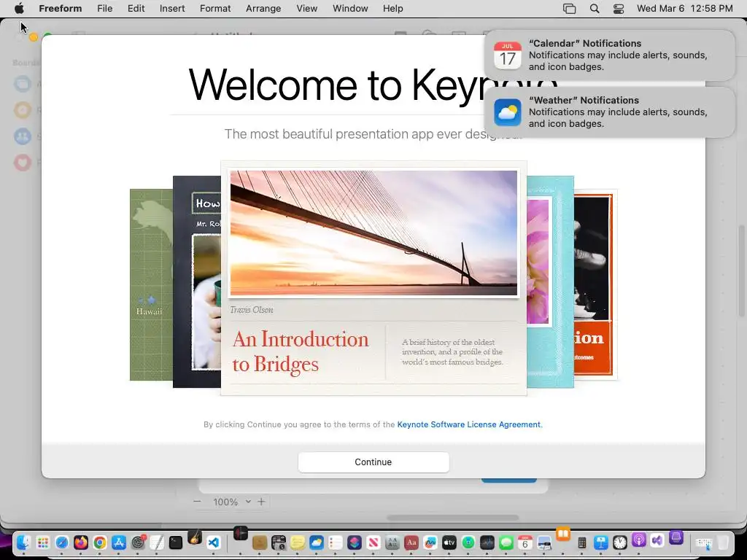
Task: Open the Insert menu
Action: coord(172,9)
